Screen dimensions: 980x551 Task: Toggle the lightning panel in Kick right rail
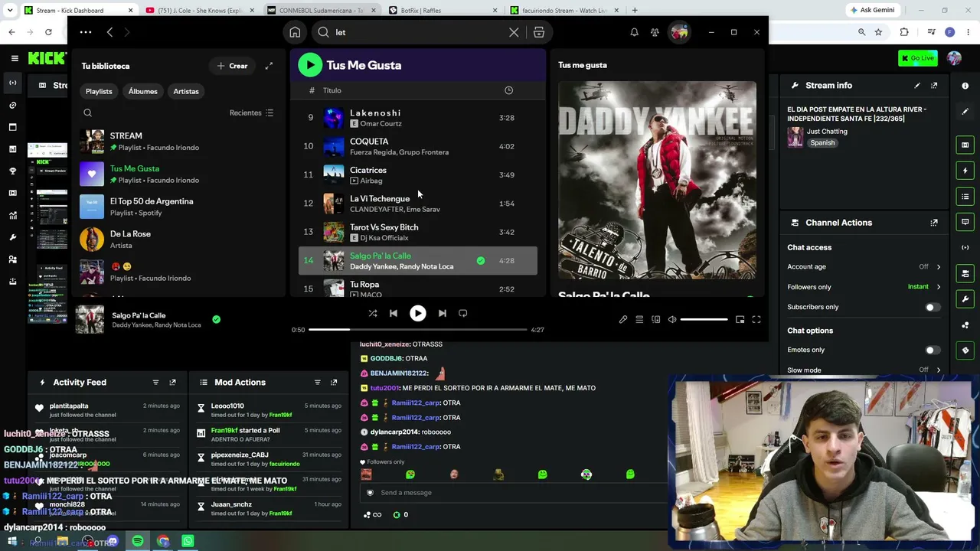coord(965,171)
